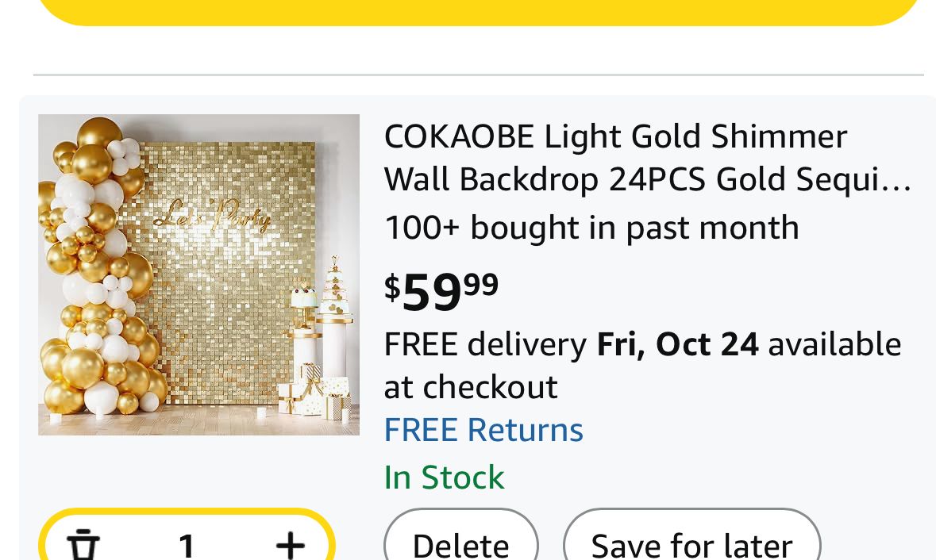This screenshot has width=936, height=560.
Task: Open the gold shimmer wall product image
Action: coord(198,274)
